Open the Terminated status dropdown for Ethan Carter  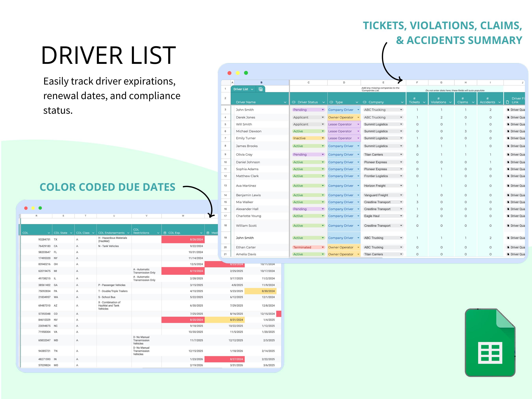pyautogui.click(x=322, y=247)
